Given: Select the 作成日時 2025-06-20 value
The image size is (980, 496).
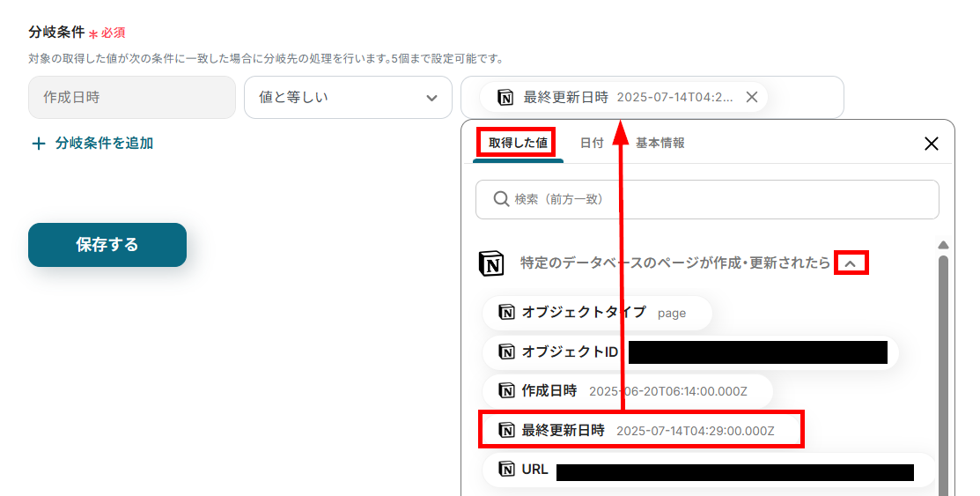Looking at the screenshot, I should (x=628, y=391).
